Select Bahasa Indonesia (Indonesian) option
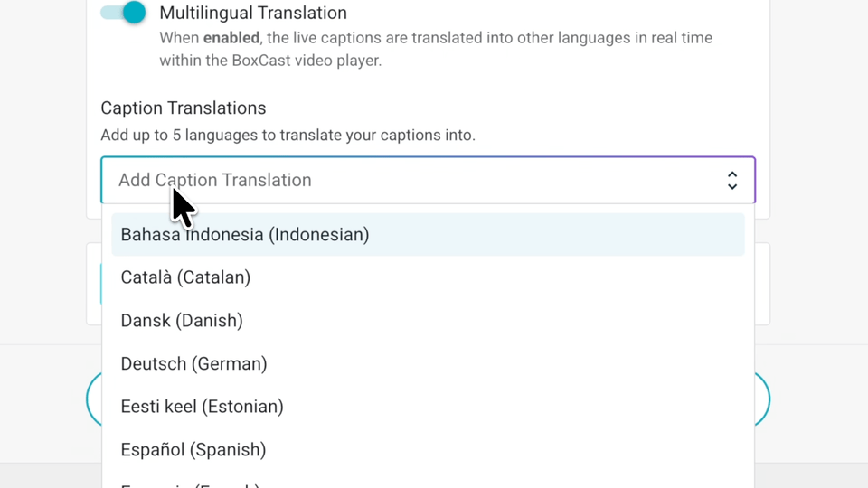This screenshot has height=488, width=868. (245, 235)
